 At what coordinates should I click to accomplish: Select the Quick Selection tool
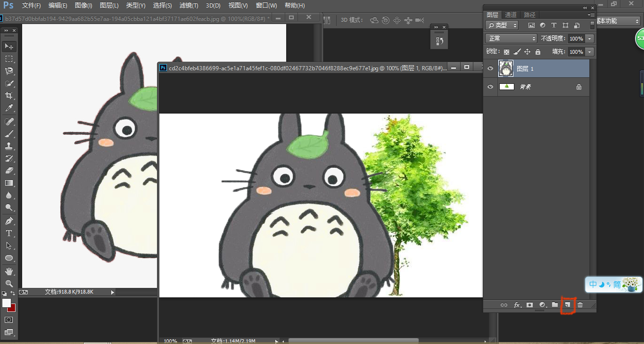pos(9,83)
